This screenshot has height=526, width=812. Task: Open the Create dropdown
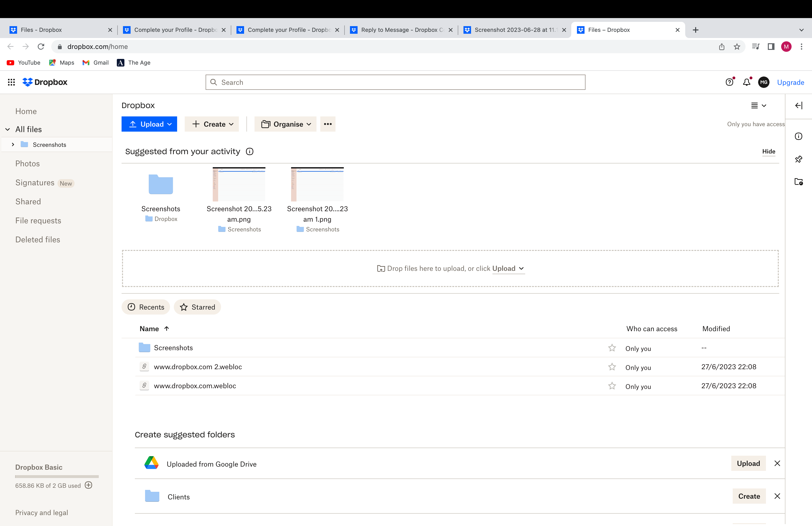tap(212, 124)
